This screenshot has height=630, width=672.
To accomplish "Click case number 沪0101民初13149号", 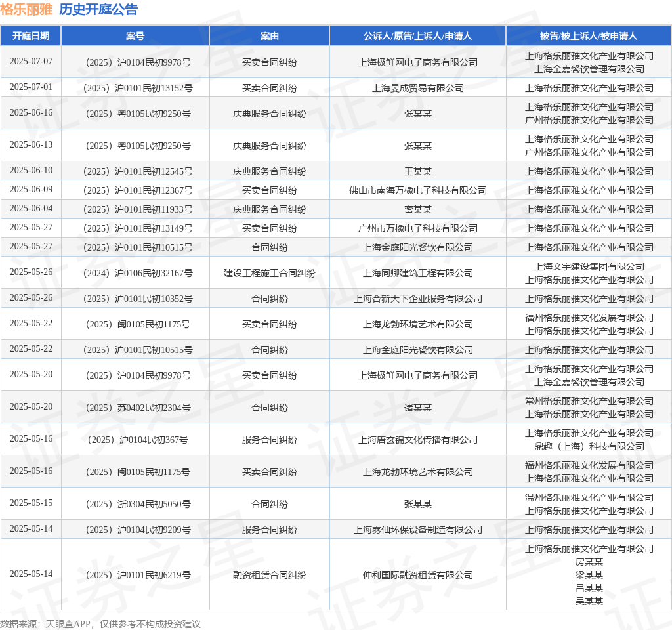I will (x=138, y=228).
